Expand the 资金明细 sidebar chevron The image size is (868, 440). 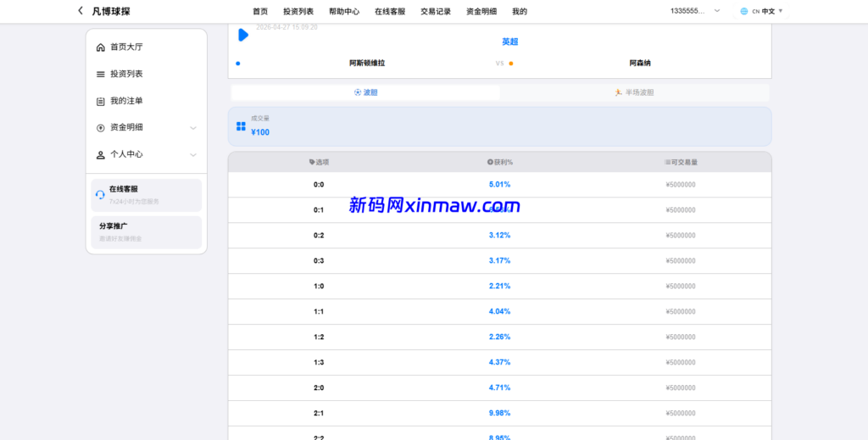click(x=193, y=128)
